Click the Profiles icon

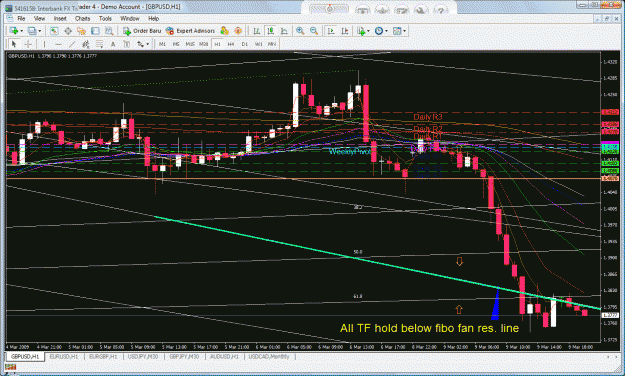(x=32, y=31)
